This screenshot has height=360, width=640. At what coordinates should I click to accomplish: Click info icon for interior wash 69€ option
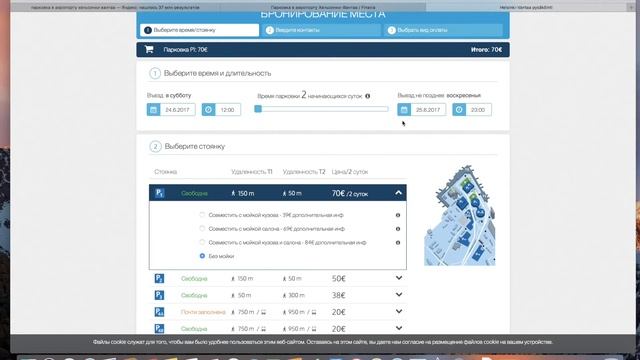[398, 229]
